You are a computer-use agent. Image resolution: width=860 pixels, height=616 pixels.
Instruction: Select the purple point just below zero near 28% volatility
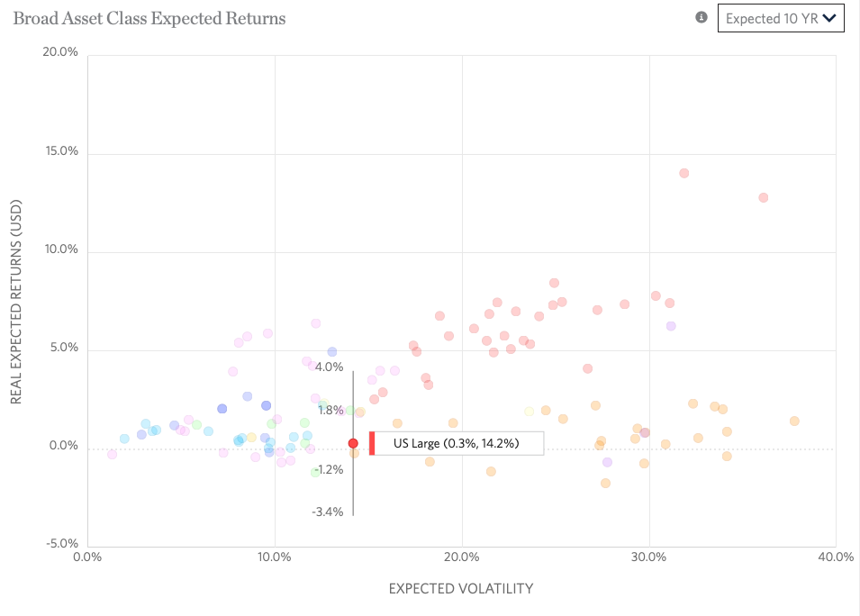[607, 462]
